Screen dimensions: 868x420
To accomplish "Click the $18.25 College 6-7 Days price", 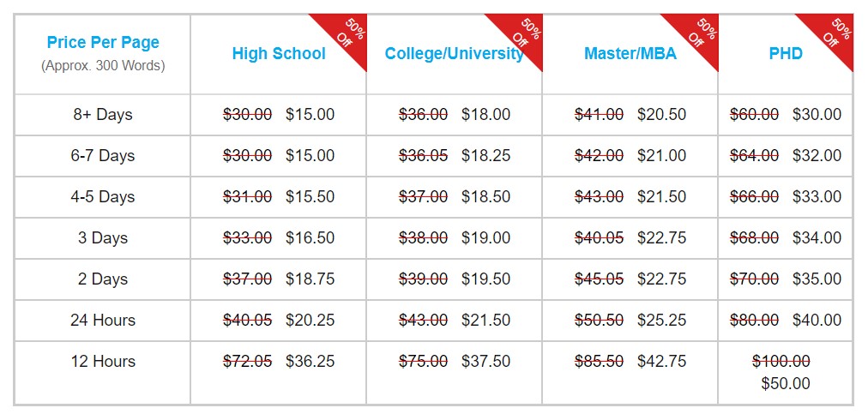I will (x=486, y=155).
